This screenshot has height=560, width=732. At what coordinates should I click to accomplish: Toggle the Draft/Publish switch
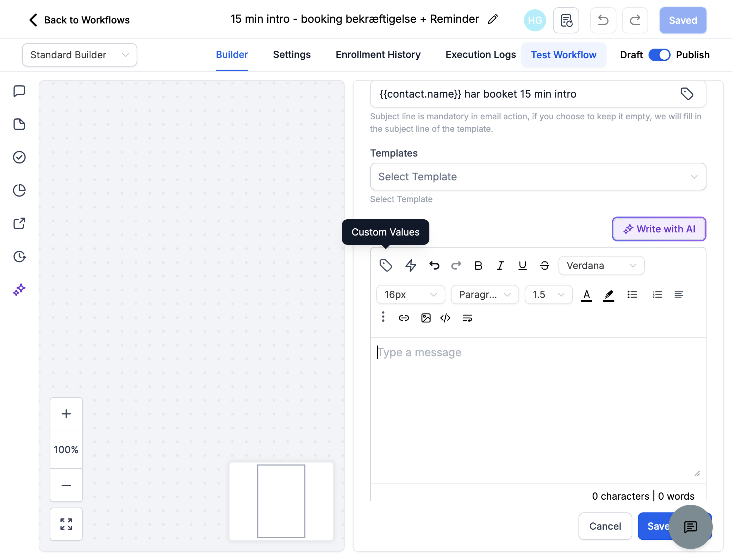[659, 55]
